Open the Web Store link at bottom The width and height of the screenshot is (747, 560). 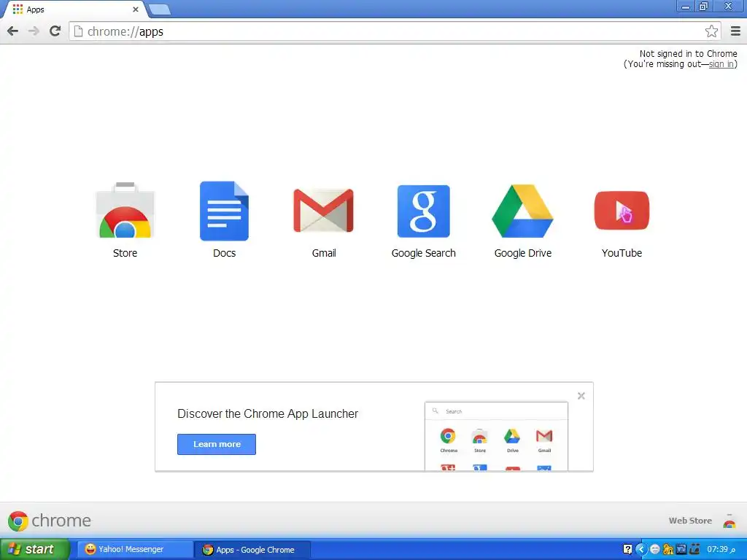tap(690, 521)
